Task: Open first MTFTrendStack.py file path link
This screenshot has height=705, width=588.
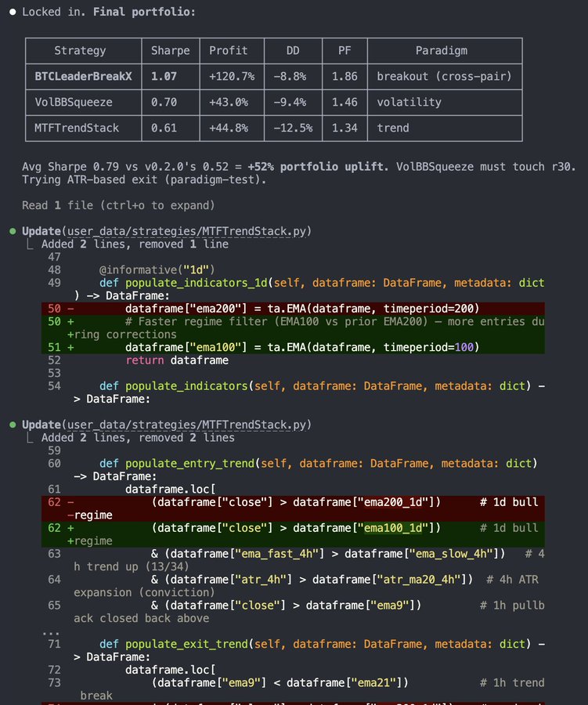Action: [186, 232]
